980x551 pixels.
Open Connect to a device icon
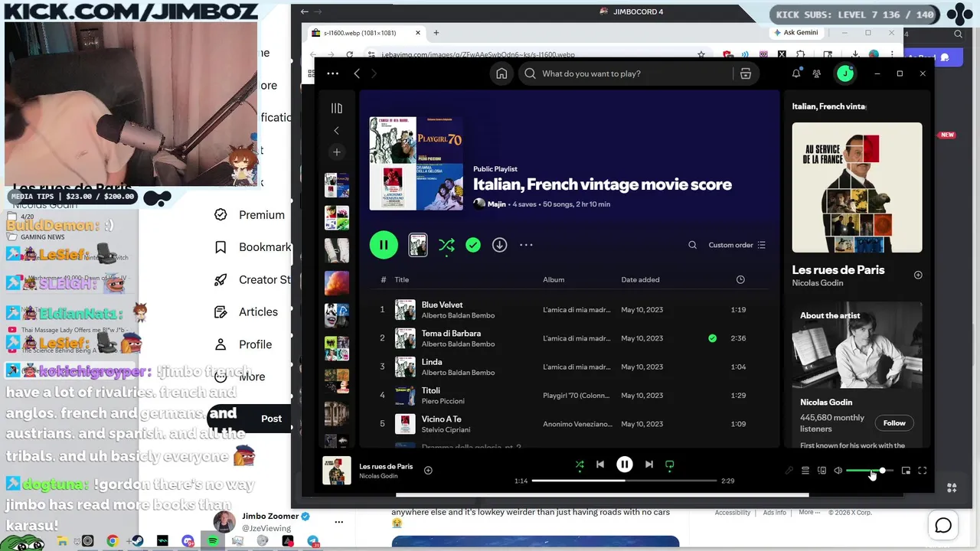822,471
